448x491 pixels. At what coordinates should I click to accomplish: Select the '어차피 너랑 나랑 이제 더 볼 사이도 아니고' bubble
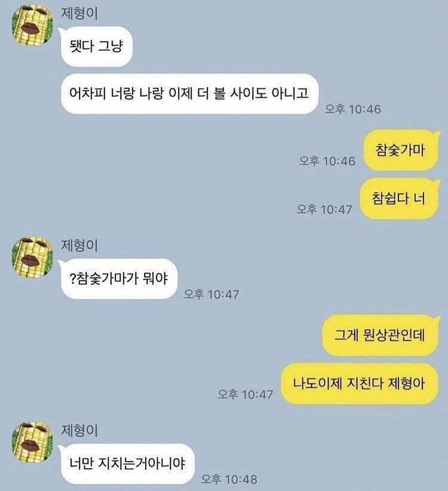coord(189,94)
